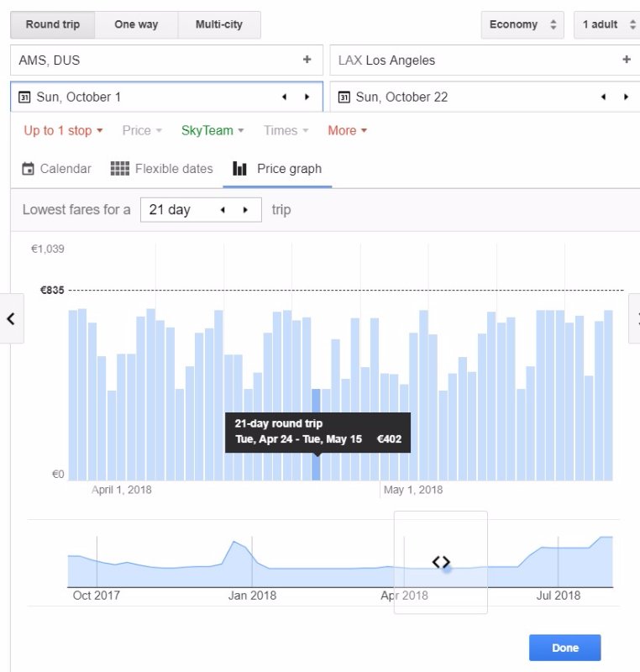
Task: Go to previous departure date arrow
Action: click(x=284, y=97)
